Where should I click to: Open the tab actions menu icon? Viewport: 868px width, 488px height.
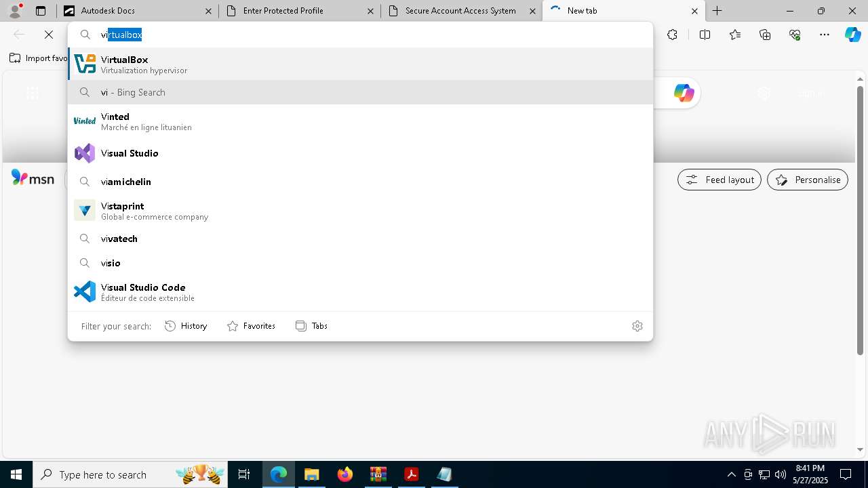(x=41, y=11)
